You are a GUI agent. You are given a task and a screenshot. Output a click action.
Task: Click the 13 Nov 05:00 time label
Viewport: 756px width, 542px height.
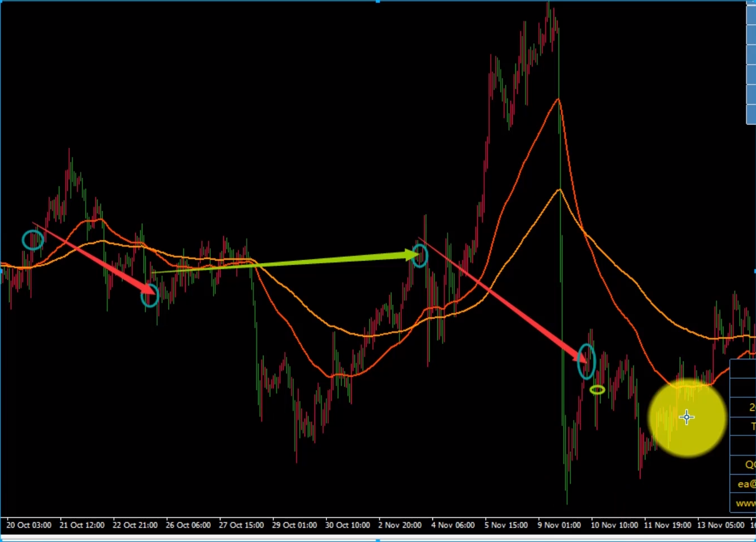point(721,525)
